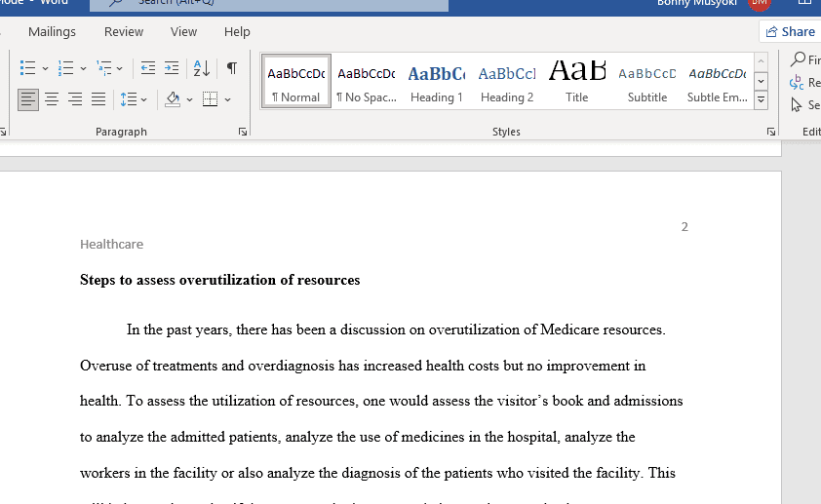Open the Bullets dropdown arrow
The image size is (821, 504).
pyautogui.click(x=45, y=68)
